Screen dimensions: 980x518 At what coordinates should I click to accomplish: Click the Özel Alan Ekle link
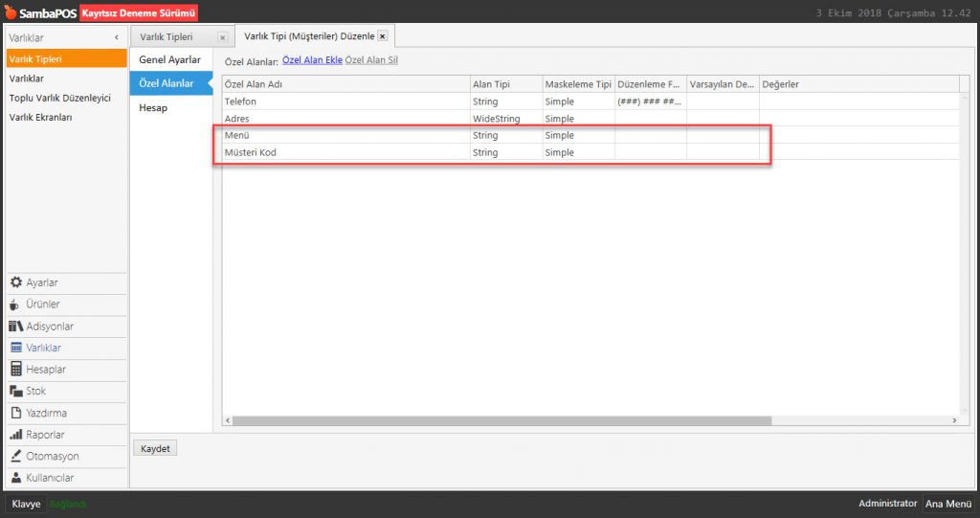[x=312, y=60]
